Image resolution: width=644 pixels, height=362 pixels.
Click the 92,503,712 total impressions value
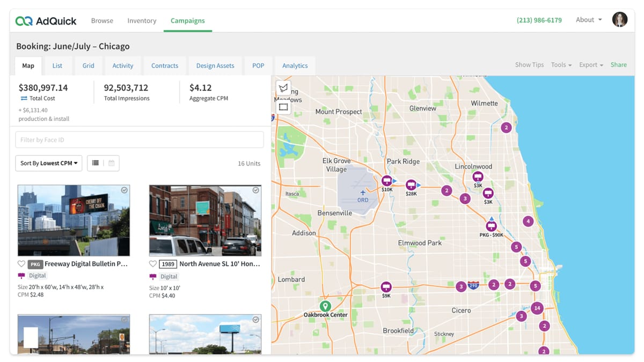(x=126, y=87)
